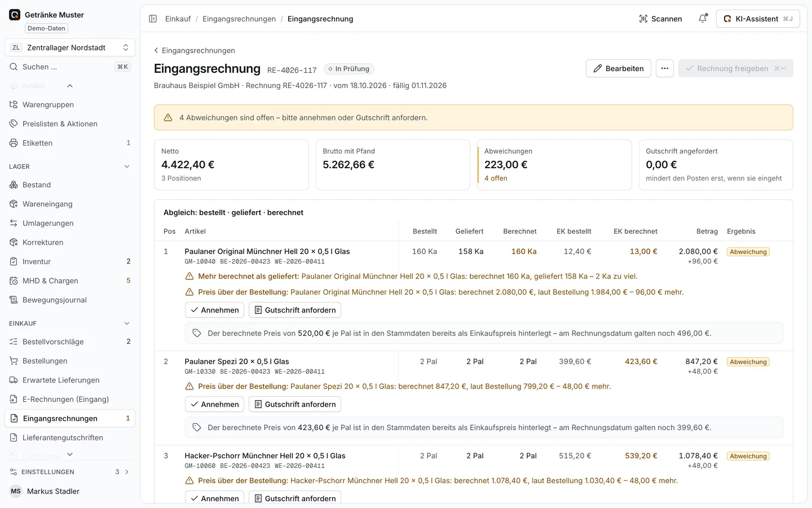Open the three-dot more actions menu
The image size is (812, 508).
665,68
